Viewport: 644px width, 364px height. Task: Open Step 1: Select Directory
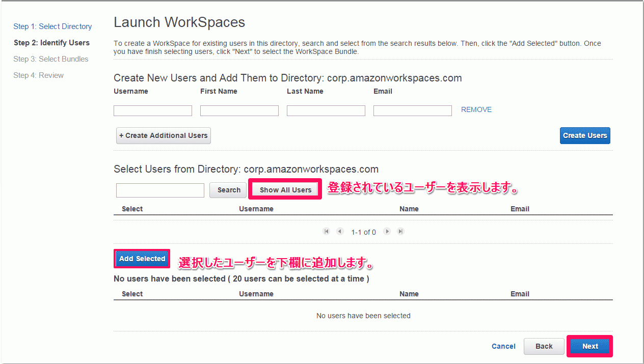click(52, 26)
